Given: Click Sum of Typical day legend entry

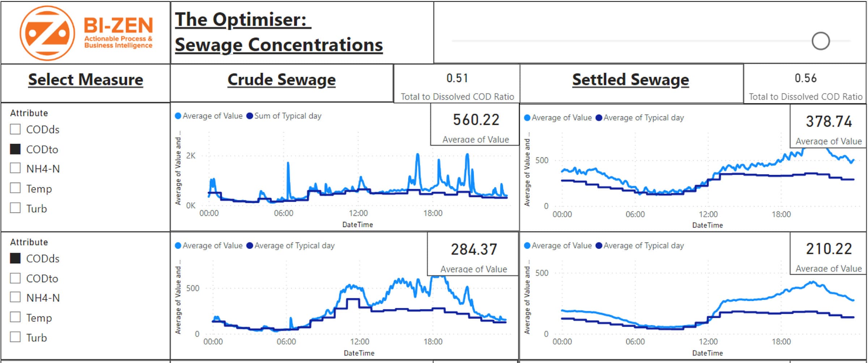Looking at the screenshot, I should click(x=284, y=116).
